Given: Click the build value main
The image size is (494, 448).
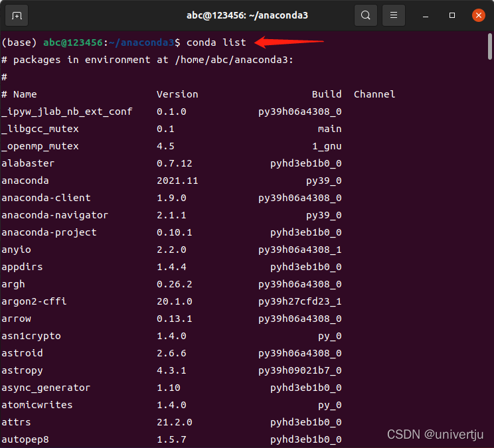Looking at the screenshot, I should (x=329, y=129).
